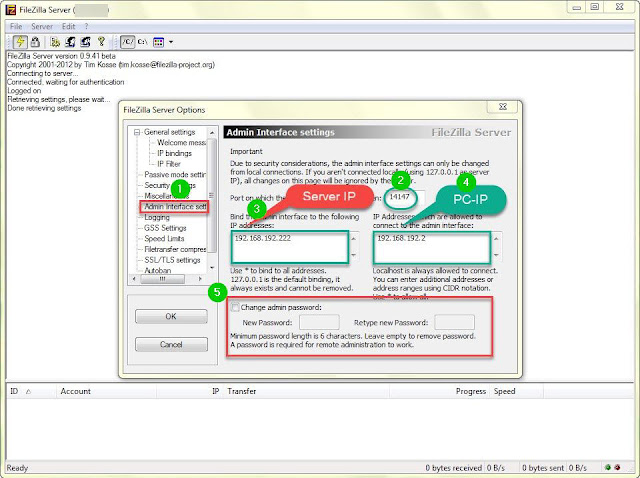Click '0 bytes sent' status text
Viewport: 640px width, 478px height.
pyautogui.click(x=543, y=468)
